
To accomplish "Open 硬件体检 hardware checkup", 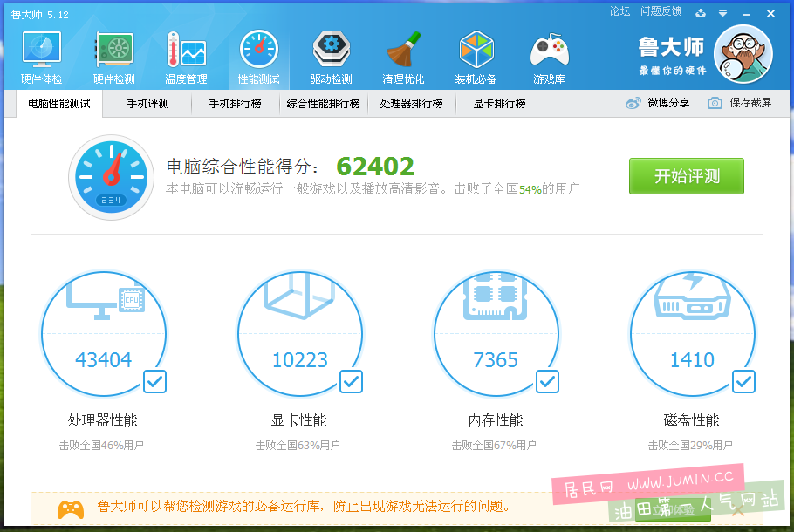I will [42, 58].
